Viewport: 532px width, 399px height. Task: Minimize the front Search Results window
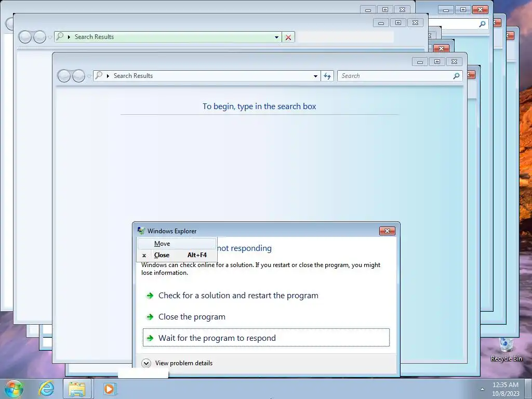click(420, 61)
